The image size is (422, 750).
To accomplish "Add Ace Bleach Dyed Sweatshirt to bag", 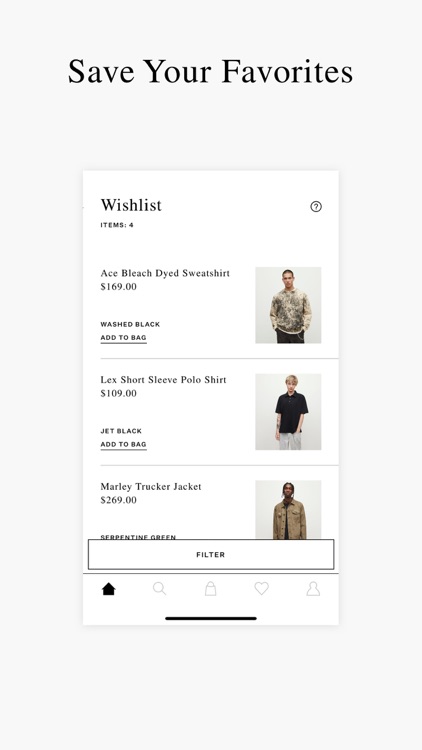I will click(x=123, y=338).
